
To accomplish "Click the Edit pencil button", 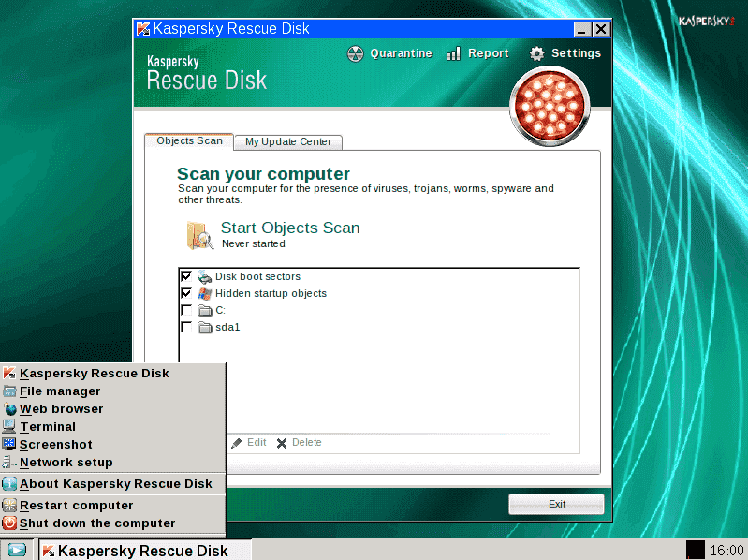I will [248, 443].
